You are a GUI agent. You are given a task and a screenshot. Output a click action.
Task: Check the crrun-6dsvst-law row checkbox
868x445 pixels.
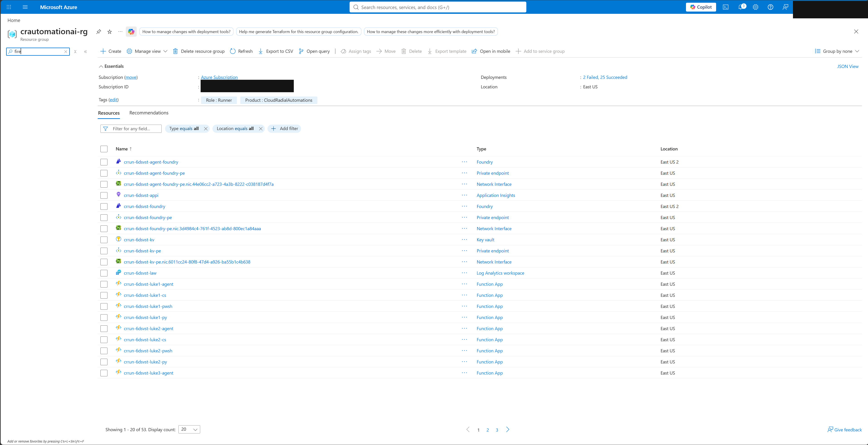[x=104, y=273]
